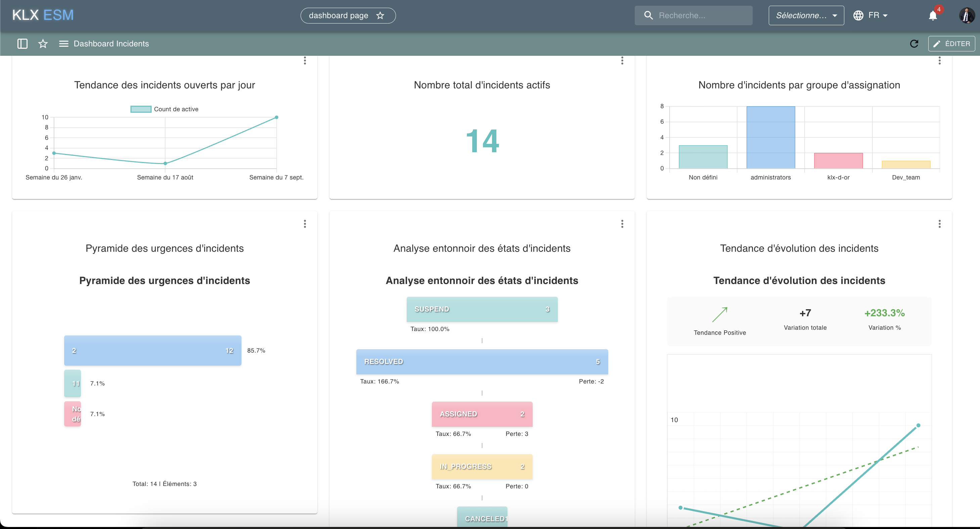The height and width of the screenshot is (529, 980).
Task: Refresh the dashboard with reload icon
Action: [x=914, y=44]
